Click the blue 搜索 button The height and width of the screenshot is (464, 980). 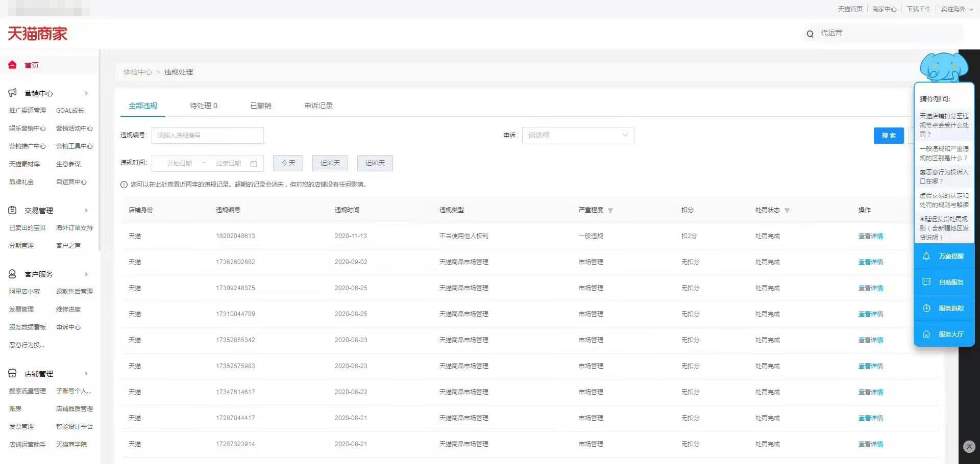[x=889, y=136]
